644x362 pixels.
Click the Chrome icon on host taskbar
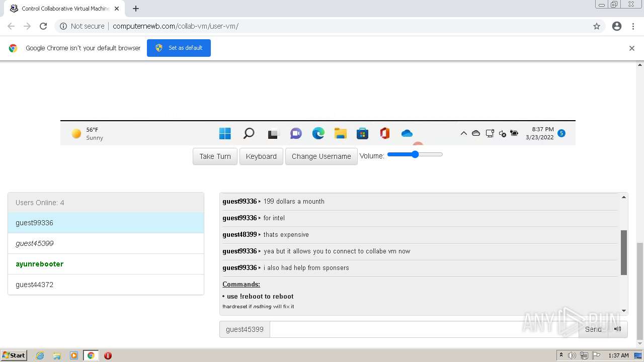click(x=91, y=355)
